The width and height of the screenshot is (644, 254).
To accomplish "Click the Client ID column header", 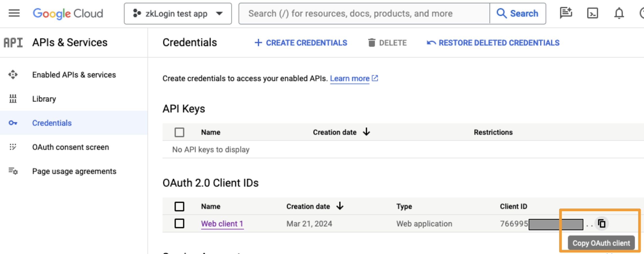I will point(513,206).
